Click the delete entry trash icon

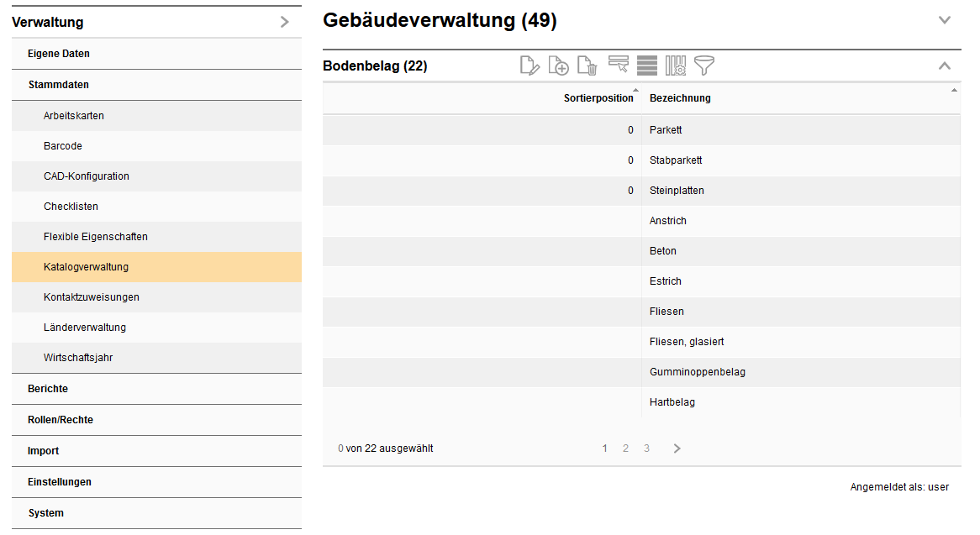(x=587, y=66)
